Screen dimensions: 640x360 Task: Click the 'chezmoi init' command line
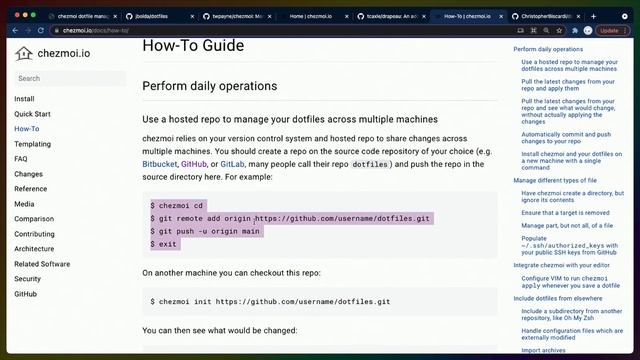(270, 302)
